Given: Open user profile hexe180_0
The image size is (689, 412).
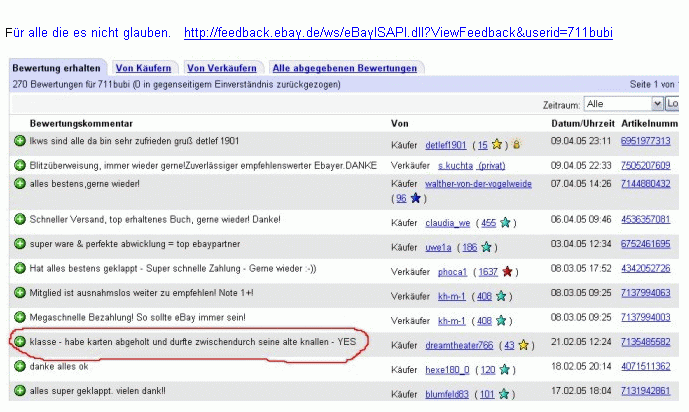Looking at the screenshot, I should [447, 369].
